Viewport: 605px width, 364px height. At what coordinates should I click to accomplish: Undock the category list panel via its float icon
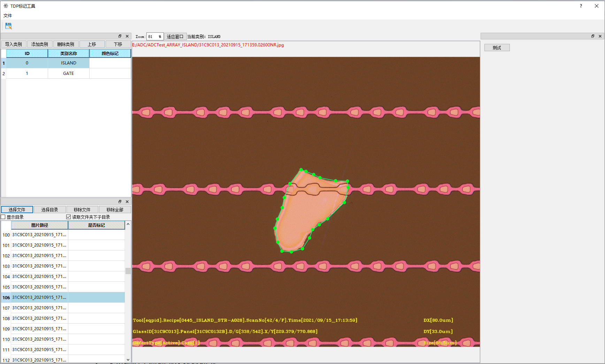[x=120, y=36]
